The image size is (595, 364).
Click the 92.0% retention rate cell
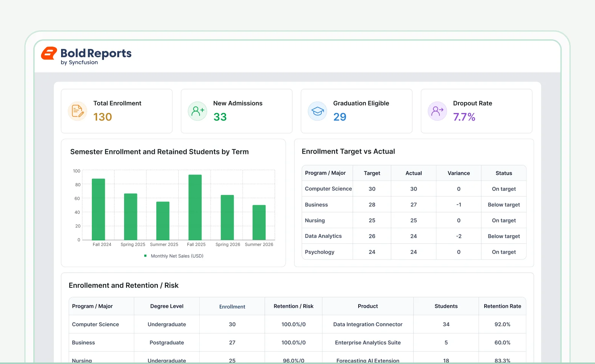coord(502,324)
